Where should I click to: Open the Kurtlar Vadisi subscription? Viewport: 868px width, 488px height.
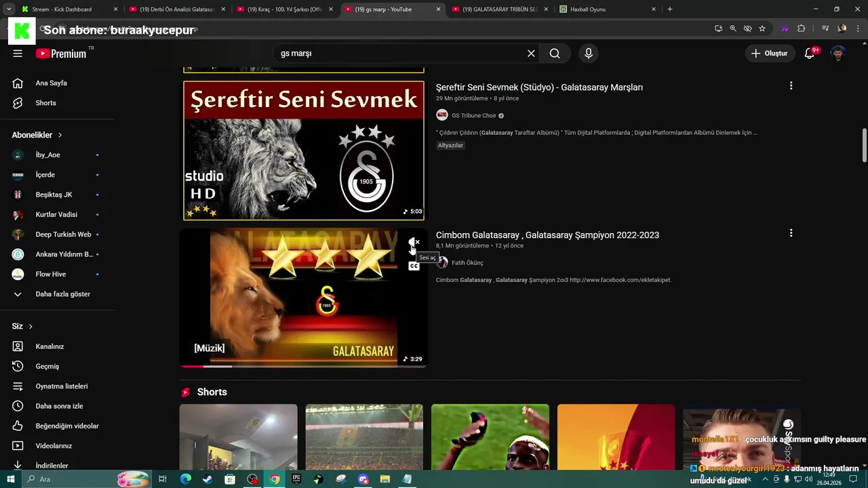point(58,215)
